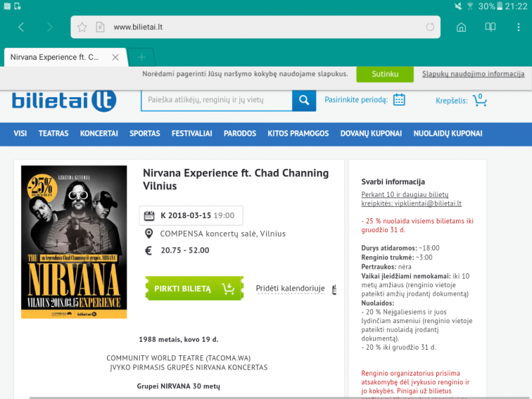
Task: Open Slapukų naudojimo informacija link
Action: [473, 74]
